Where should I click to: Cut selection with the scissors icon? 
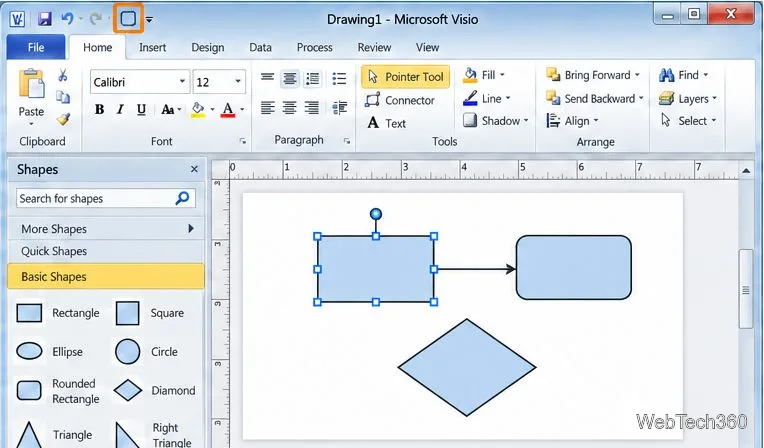[x=63, y=75]
